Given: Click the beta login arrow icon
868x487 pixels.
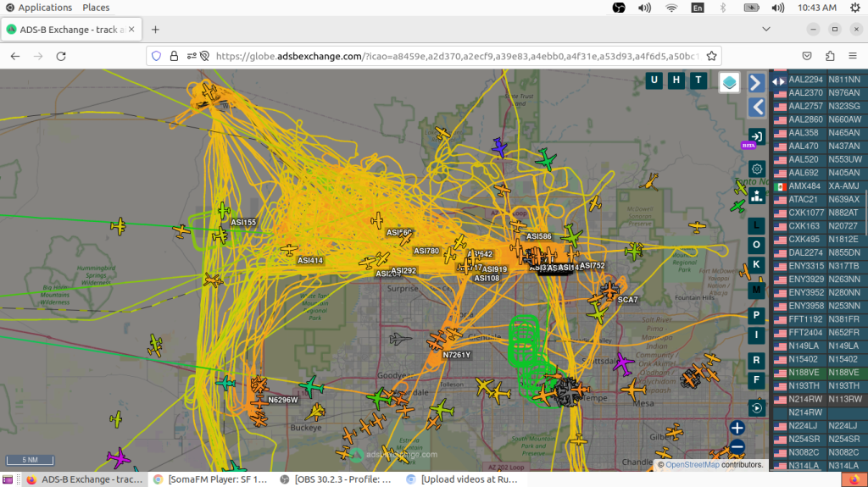Looking at the screenshot, I should [756, 136].
